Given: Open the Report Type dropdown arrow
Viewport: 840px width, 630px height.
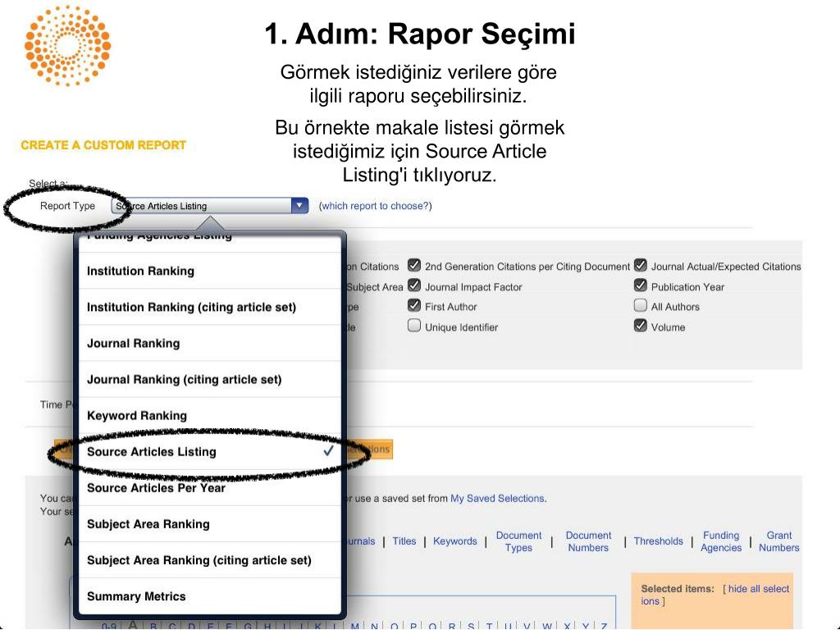Looking at the screenshot, I should click(x=299, y=205).
